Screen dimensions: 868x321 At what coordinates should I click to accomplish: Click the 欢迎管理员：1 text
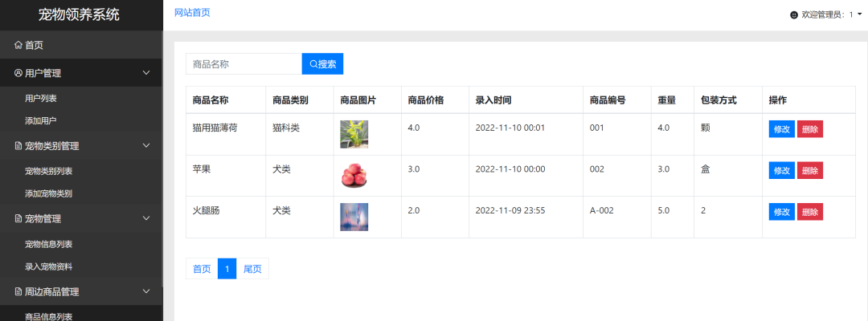pos(828,15)
